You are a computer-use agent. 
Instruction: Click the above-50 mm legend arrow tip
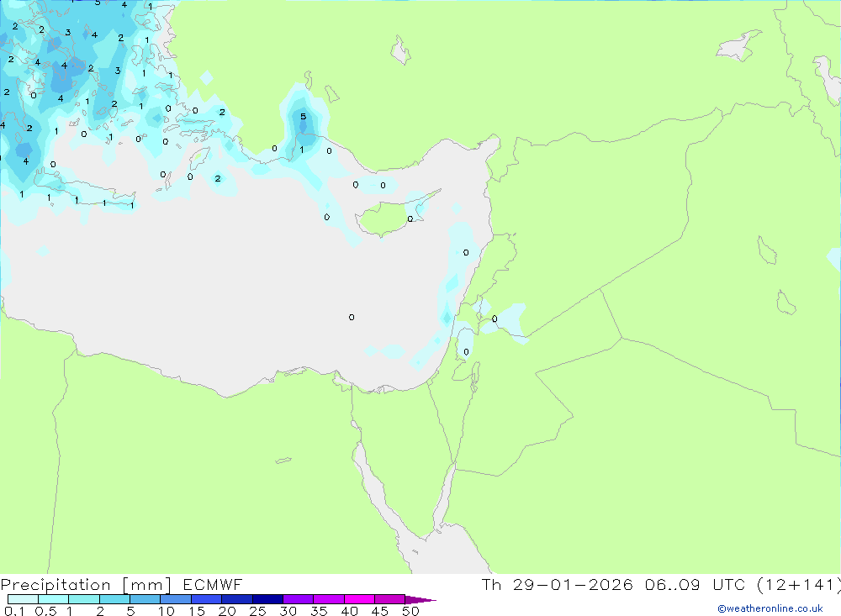click(x=421, y=599)
